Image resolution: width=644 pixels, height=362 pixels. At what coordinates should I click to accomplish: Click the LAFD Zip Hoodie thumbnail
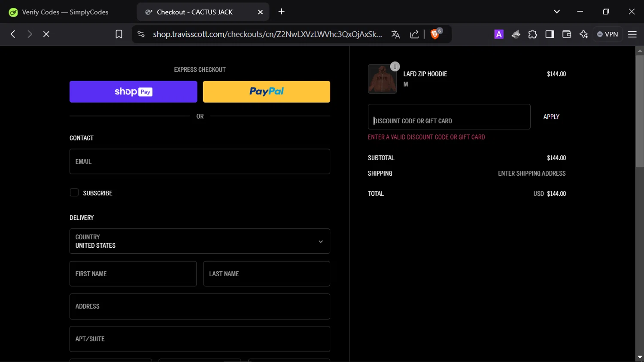coord(382,79)
